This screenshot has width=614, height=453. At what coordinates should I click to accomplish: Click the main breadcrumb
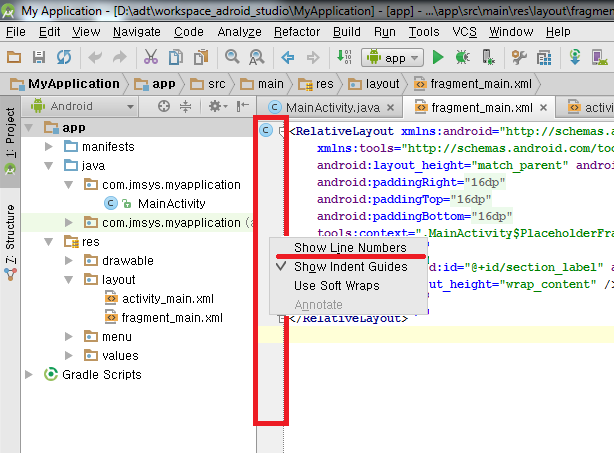click(x=262, y=84)
